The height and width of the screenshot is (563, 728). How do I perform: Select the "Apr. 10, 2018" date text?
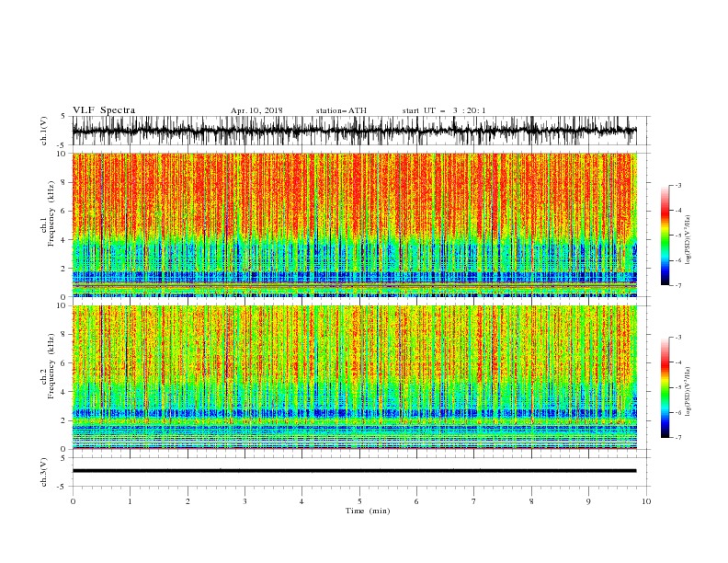256,110
